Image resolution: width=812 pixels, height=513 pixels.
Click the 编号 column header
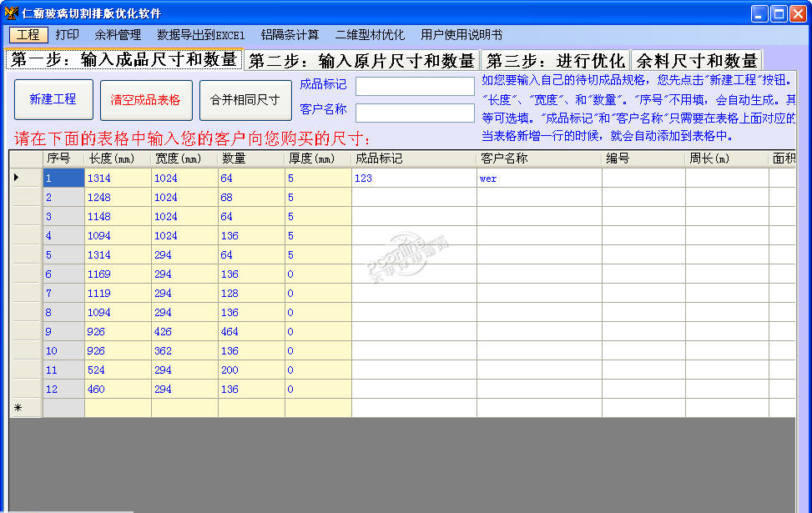click(643, 158)
